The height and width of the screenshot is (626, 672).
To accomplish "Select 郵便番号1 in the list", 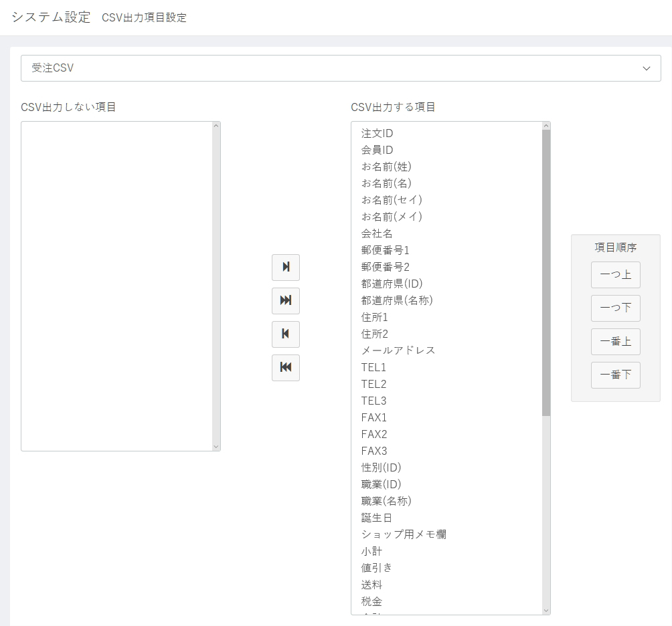I will [386, 250].
